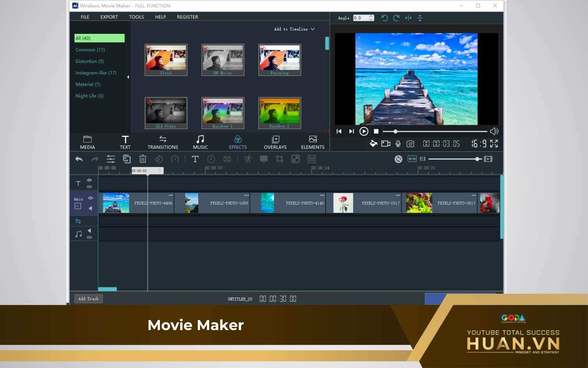The width and height of the screenshot is (588, 368).
Task: Collapse the effects category panel arrow
Action: tap(128, 77)
